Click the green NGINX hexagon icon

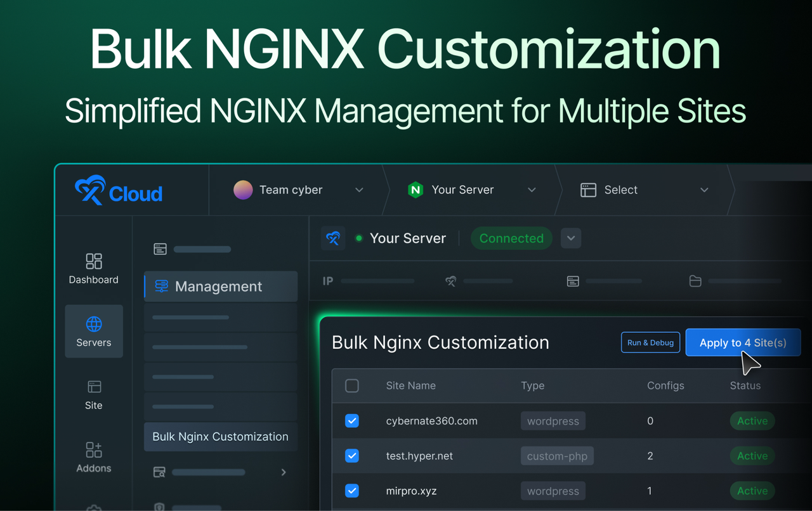(416, 190)
